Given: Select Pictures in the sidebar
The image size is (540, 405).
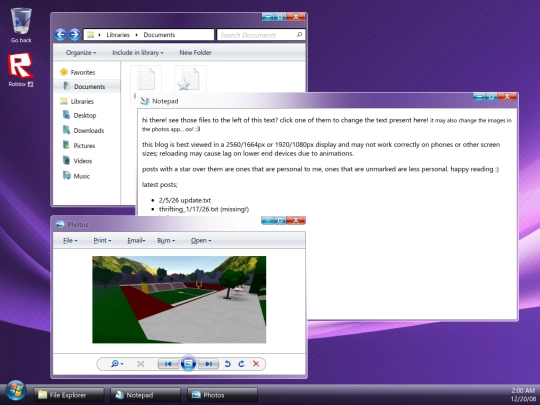Looking at the screenshot, I should 79,145.
